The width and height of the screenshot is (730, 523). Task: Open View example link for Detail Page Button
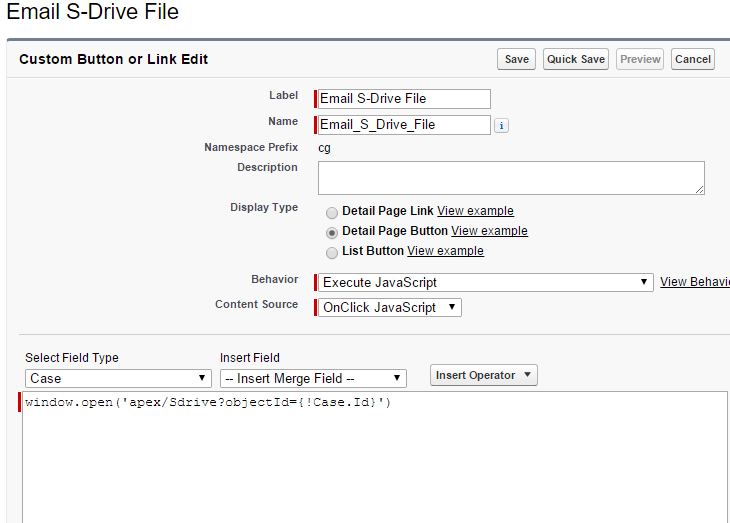pyautogui.click(x=489, y=231)
